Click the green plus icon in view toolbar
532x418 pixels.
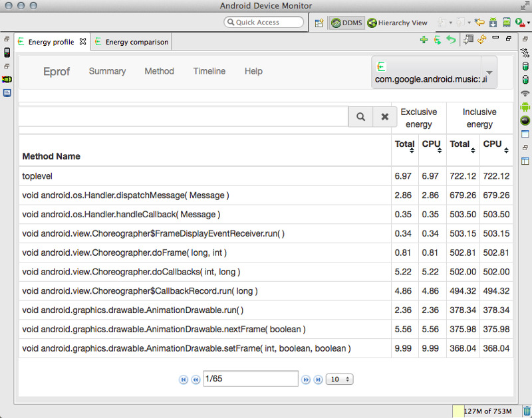click(x=424, y=40)
